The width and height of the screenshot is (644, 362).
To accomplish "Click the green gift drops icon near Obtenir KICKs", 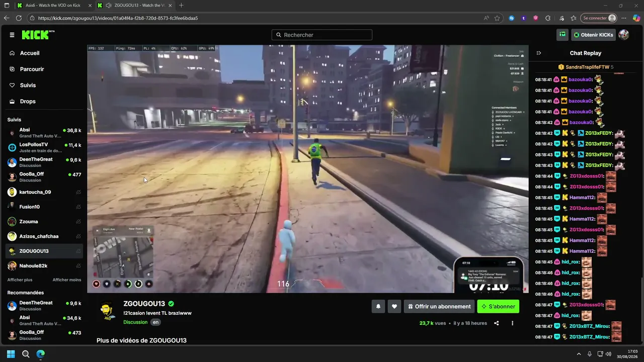I will pos(562,35).
